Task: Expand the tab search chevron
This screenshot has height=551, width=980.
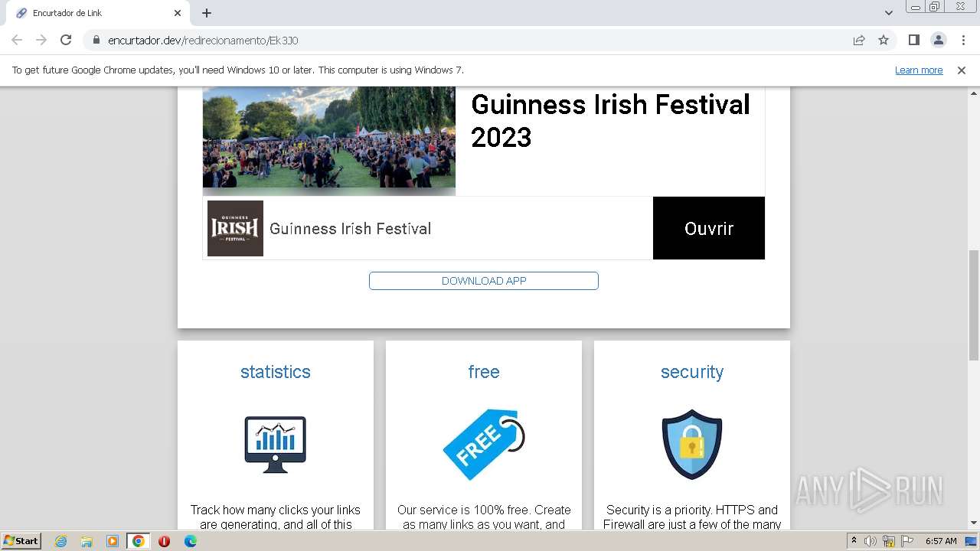Action: tap(888, 13)
